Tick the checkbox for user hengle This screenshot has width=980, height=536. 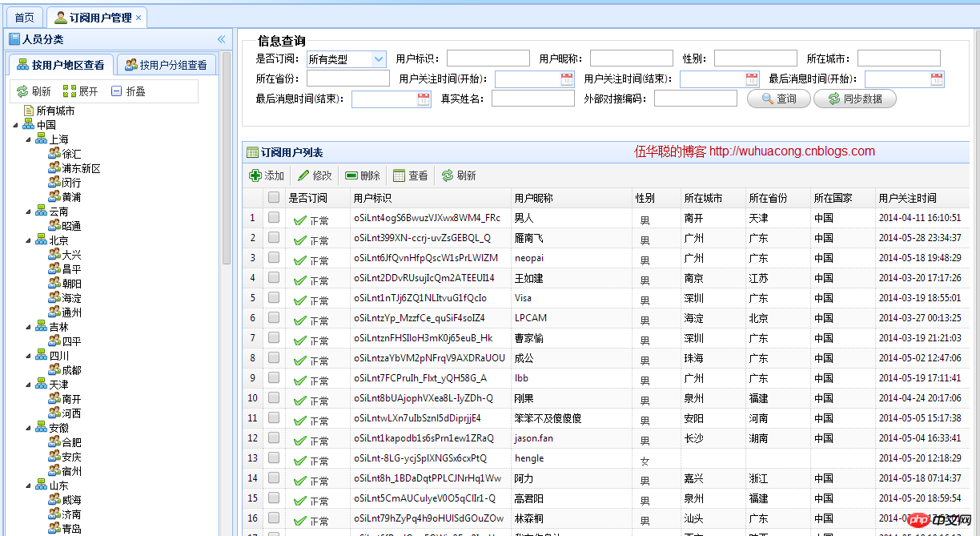click(273, 458)
